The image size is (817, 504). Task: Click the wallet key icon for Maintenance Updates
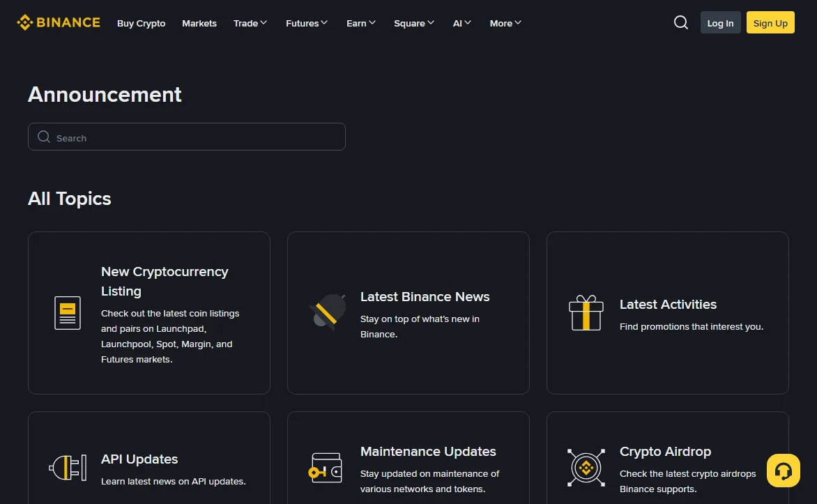click(325, 468)
